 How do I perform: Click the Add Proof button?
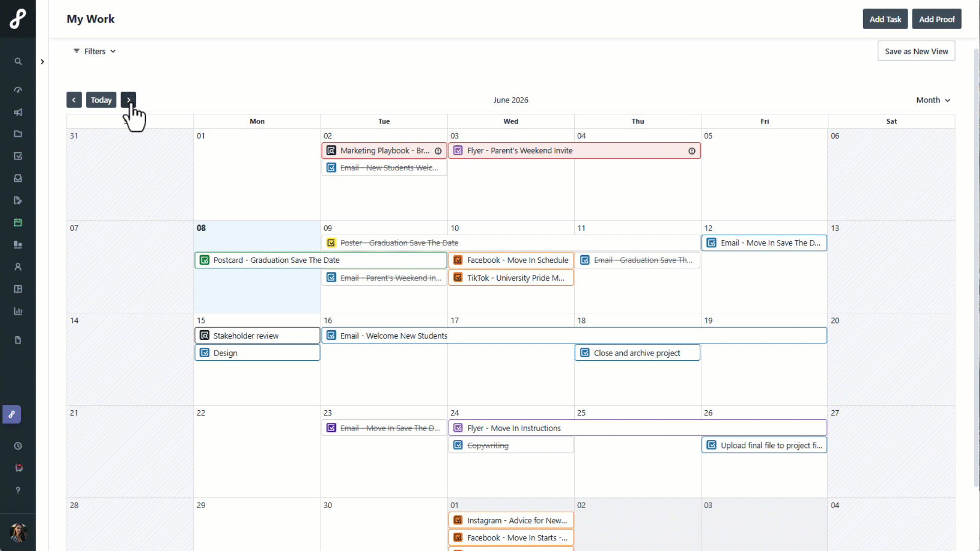937,19
